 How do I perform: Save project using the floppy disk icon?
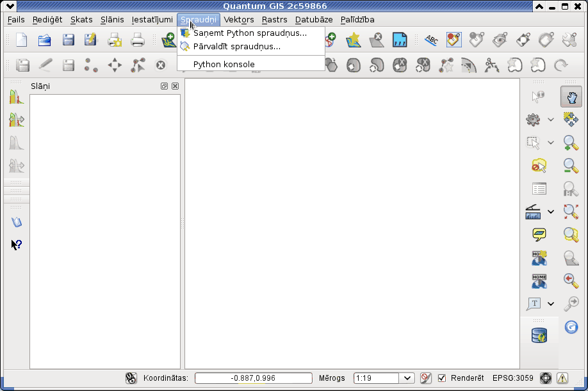[69, 40]
